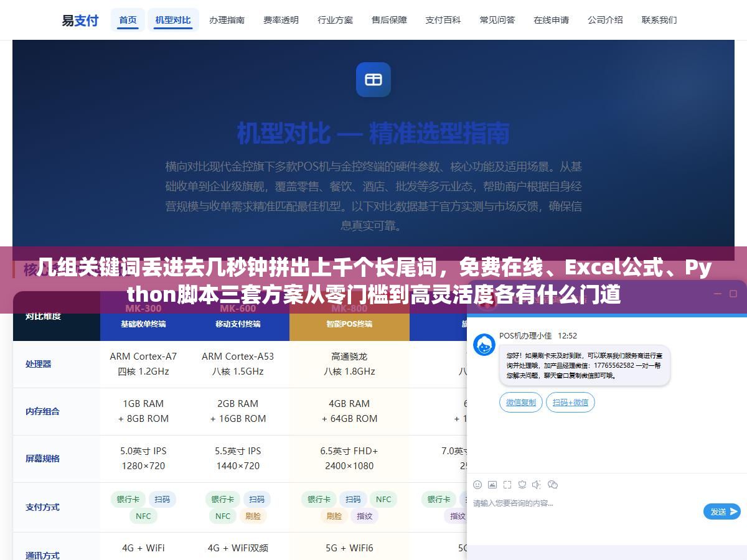
Task: Click the POS机办理小佳 12:52 sender label
Action: pyautogui.click(x=538, y=335)
